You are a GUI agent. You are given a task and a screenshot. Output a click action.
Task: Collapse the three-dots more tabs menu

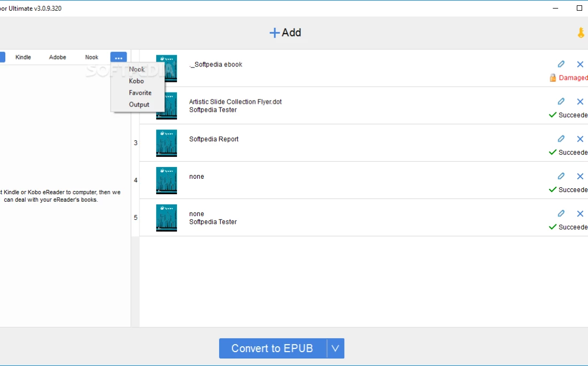(x=119, y=57)
